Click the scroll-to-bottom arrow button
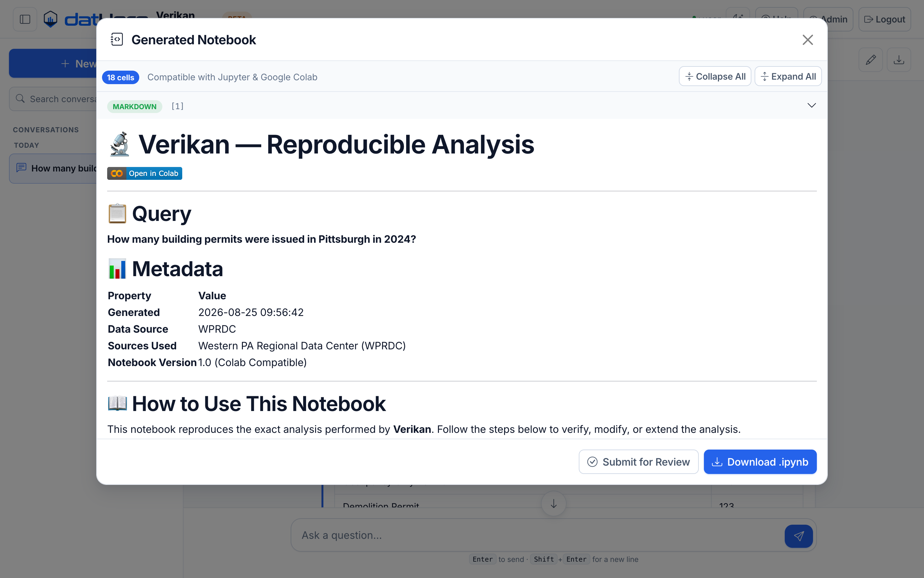The image size is (924, 578). tap(553, 504)
